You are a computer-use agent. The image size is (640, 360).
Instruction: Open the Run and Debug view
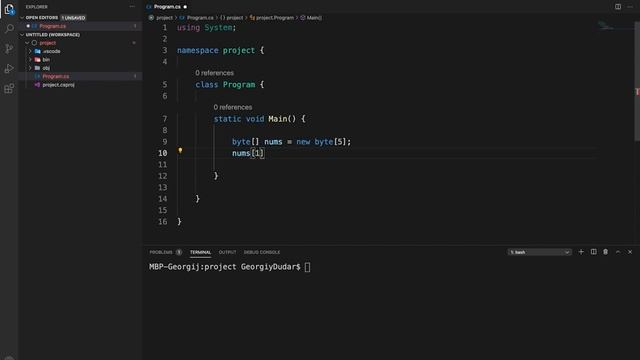[x=9, y=69]
